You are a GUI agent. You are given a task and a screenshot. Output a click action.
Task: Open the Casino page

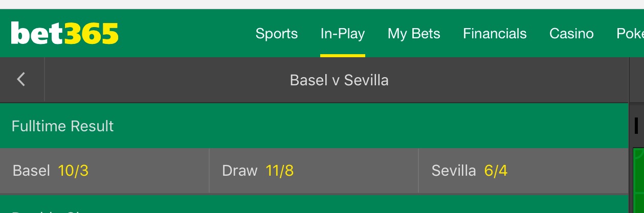tap(571, 34)
